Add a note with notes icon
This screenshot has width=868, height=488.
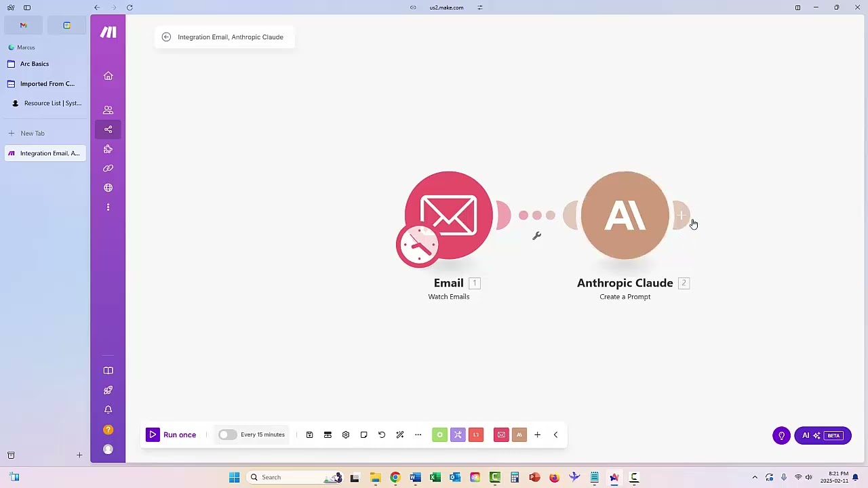point(363,435)
